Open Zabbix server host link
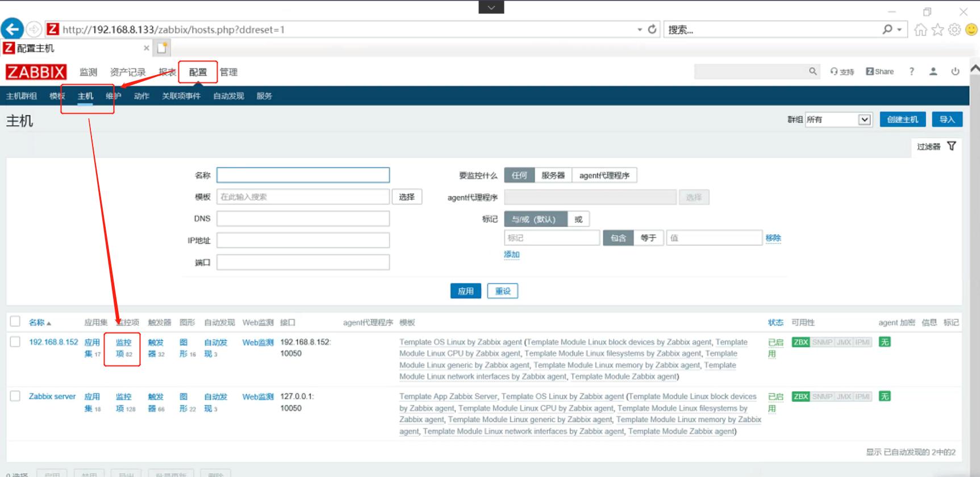980x477 pixels. [52, 396]
